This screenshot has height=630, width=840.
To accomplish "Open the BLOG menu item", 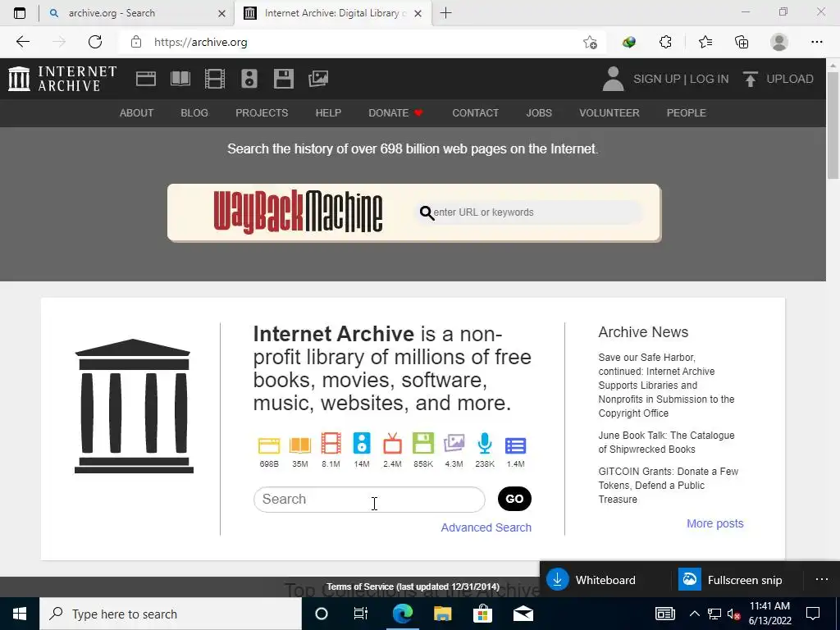I will pyautogui.click(x=194, y=113).
